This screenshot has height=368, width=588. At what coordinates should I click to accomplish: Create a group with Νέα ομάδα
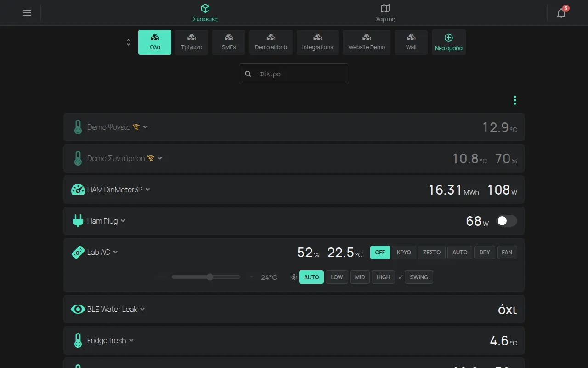point(449,42)
